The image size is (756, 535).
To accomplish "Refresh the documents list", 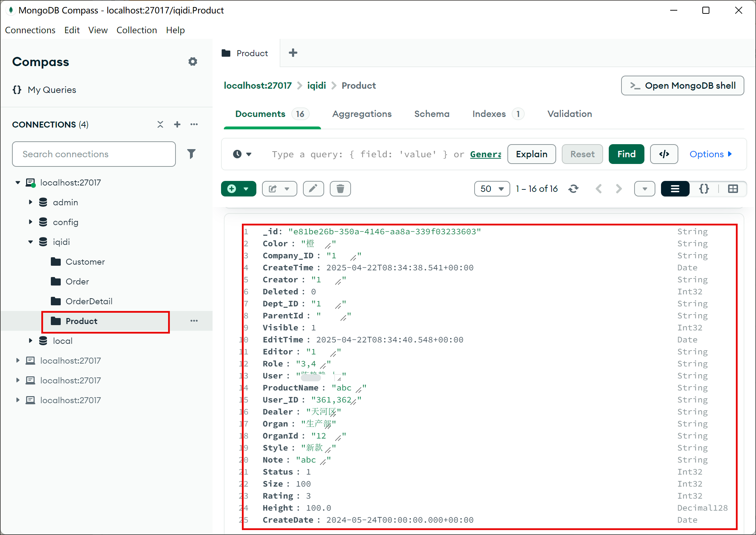I will 573,189.
